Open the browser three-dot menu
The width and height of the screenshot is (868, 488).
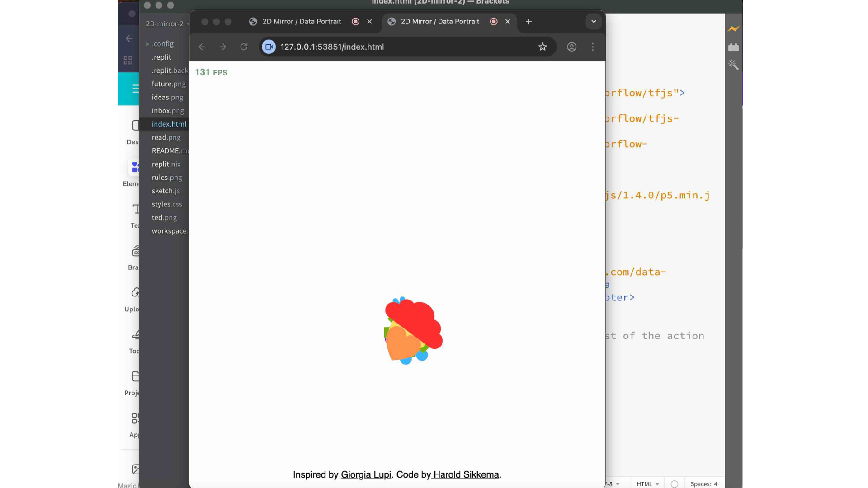click(x=593, y=47)
